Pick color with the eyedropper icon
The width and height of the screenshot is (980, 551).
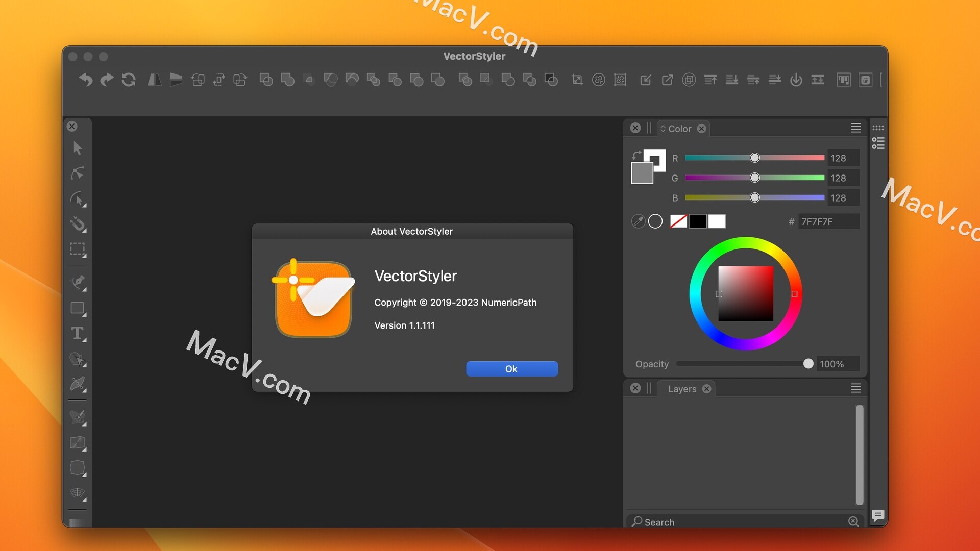(x=638, y=221)
